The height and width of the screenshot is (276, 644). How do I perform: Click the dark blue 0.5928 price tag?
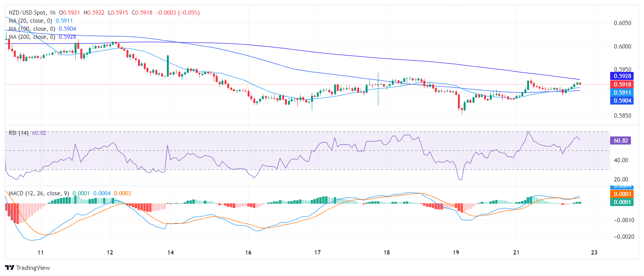point(622,76)
